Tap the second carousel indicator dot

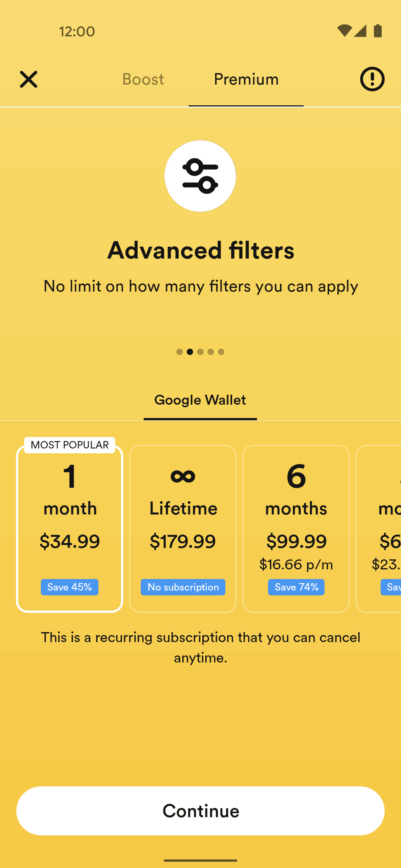point(190,352)
